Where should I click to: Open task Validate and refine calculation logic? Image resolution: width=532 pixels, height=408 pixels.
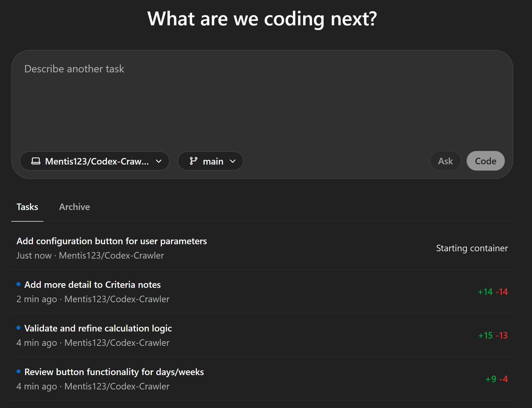pyautogui.click(x=262, y=335)
